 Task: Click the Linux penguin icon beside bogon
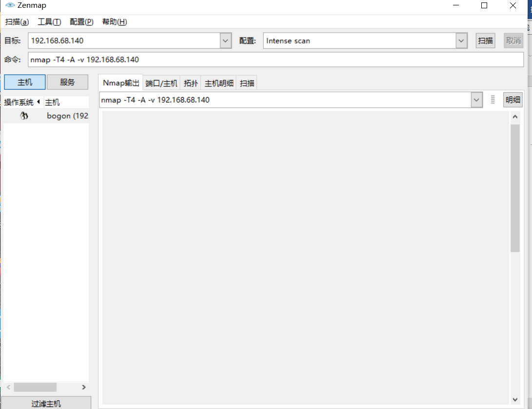(x=24, y=115)
